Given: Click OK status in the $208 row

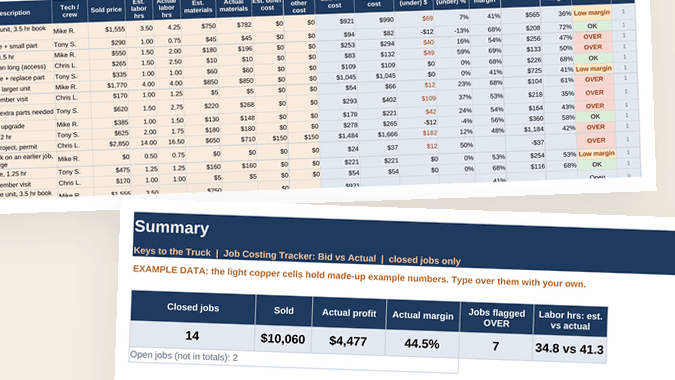Looking at the screenshot, I should (592, 26).
